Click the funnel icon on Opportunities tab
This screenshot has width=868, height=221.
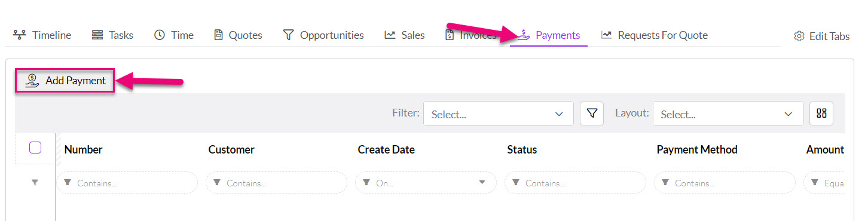(x=288, y=35)
